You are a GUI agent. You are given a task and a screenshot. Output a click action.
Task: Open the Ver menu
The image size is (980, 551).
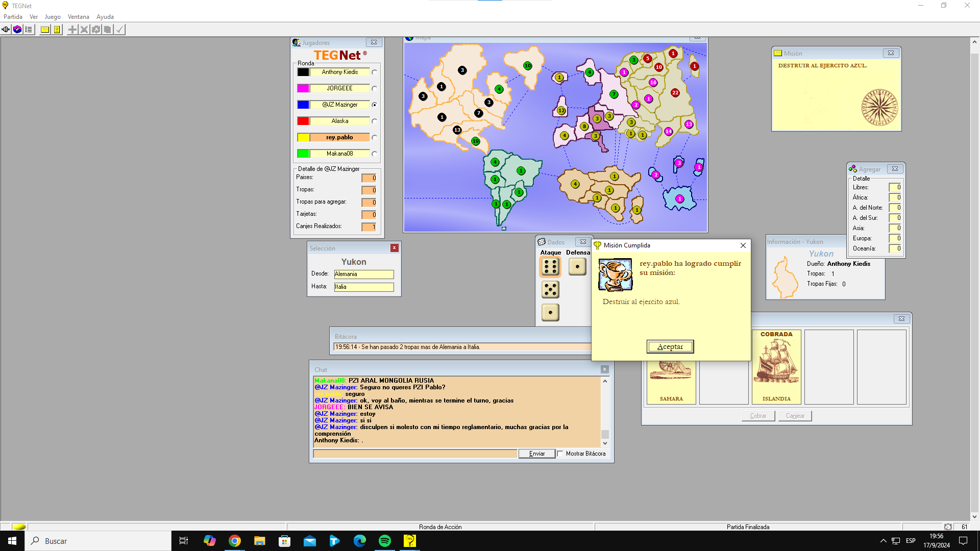34,17
